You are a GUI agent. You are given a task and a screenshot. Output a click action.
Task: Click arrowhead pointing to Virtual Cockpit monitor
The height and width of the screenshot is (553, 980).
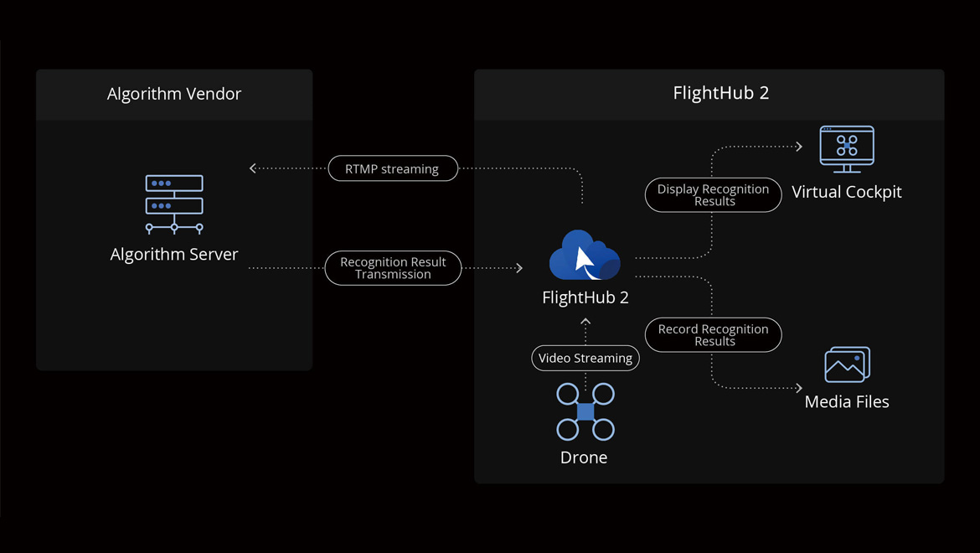click(799, 147)
